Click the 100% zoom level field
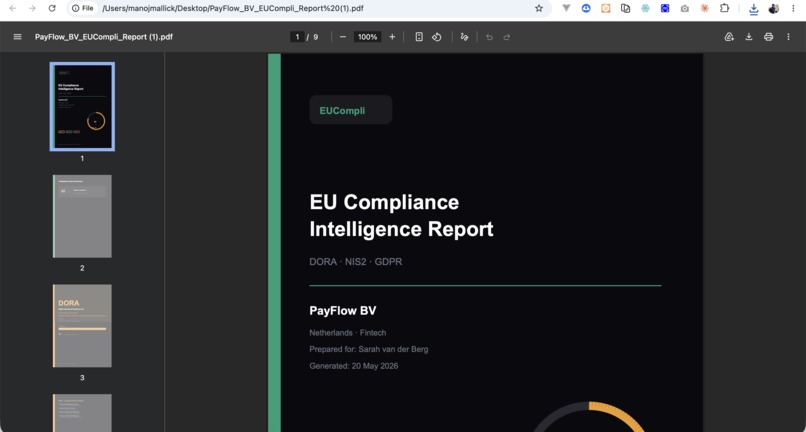 point(368,37)
